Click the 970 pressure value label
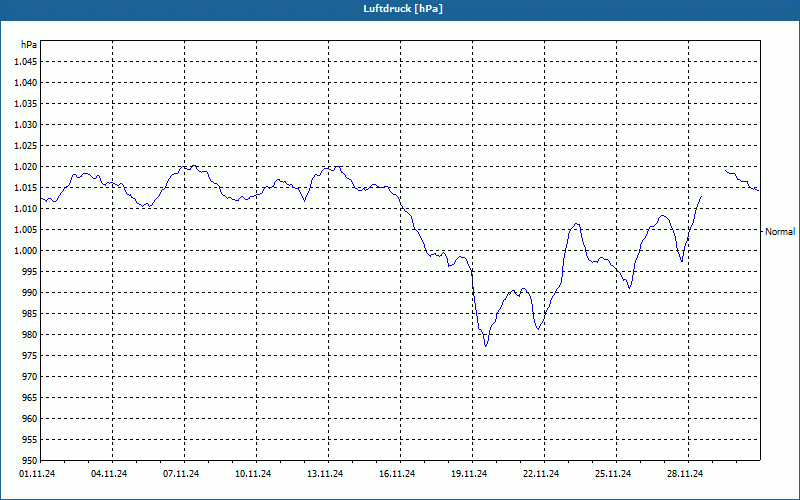Viewport: 800px width, 500px height. tap(30, 377)
